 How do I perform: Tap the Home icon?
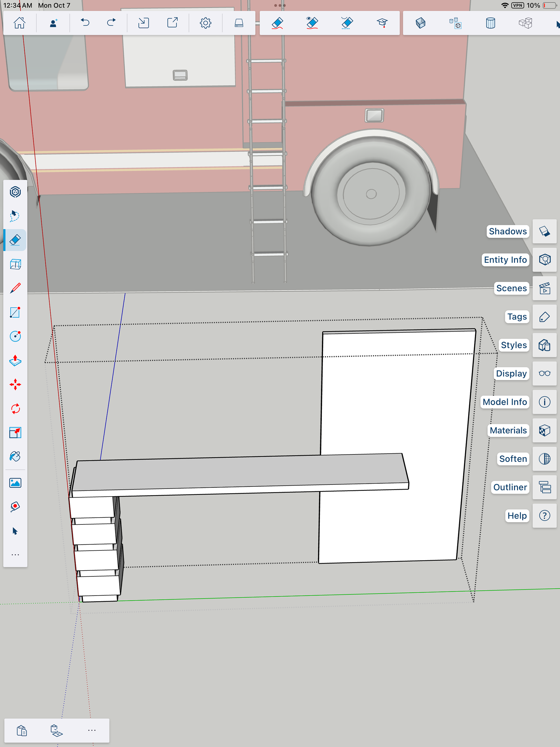[19, 23]
